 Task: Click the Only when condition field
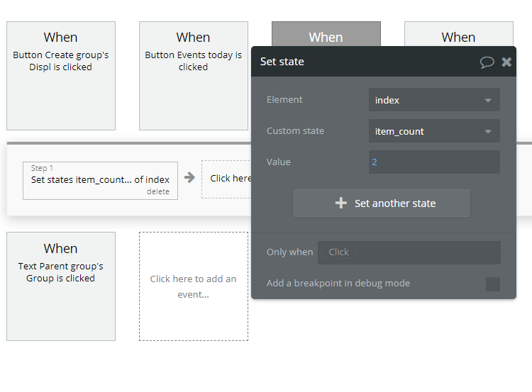point(409,252)
